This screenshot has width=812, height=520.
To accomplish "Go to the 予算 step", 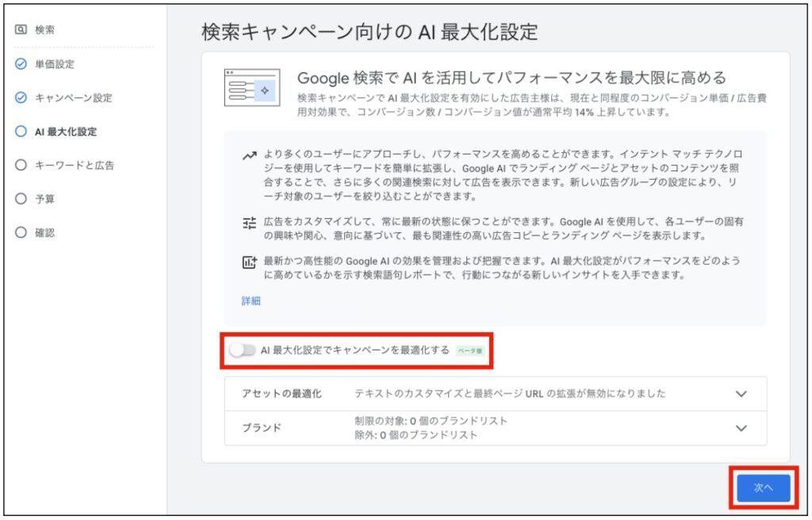I will point(44,199).
